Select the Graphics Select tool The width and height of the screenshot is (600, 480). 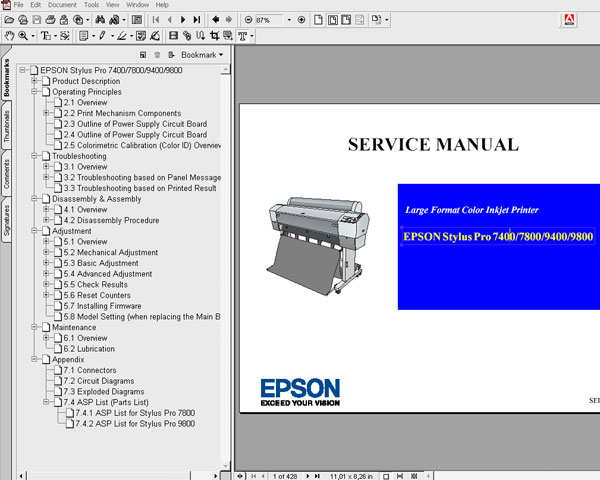coord(65,36)
